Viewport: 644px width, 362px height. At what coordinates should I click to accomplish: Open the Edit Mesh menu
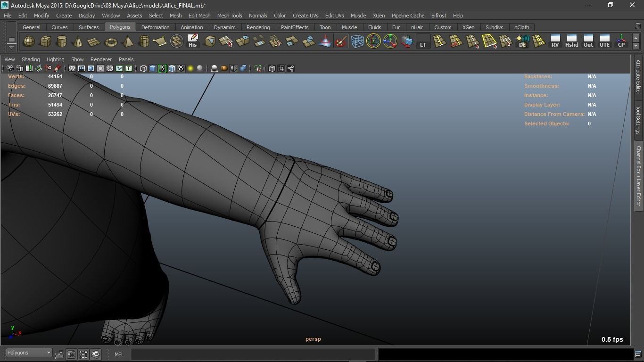pyautogui.click(x=199, y=16)
